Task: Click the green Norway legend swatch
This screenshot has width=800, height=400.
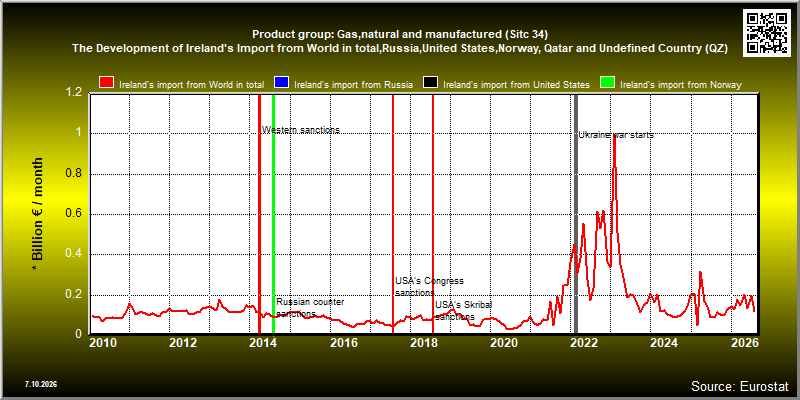Action: [607, 83]
